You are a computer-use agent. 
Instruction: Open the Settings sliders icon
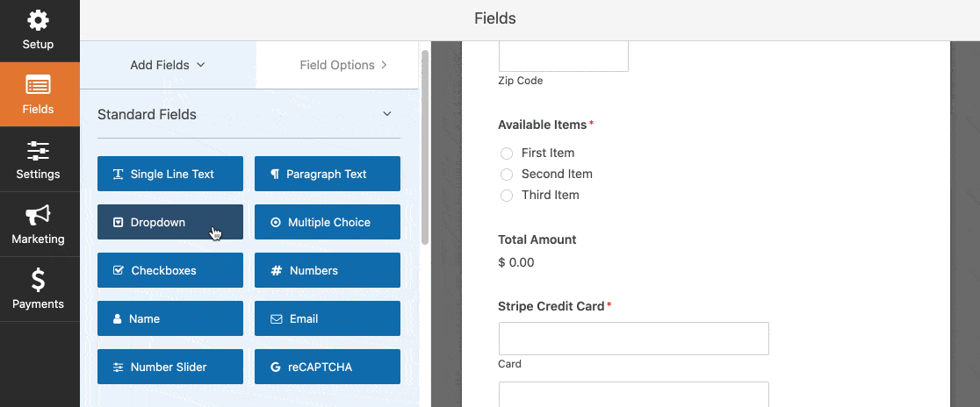(38, 151)
